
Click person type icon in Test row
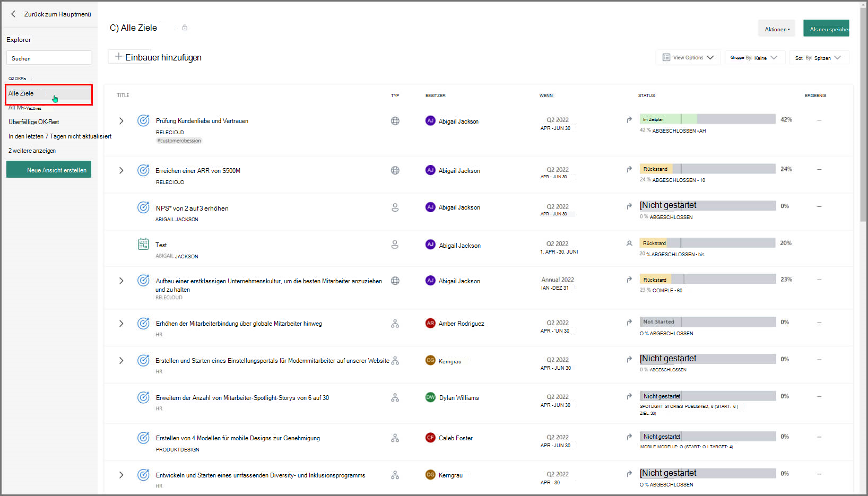(x=395, y=245)
